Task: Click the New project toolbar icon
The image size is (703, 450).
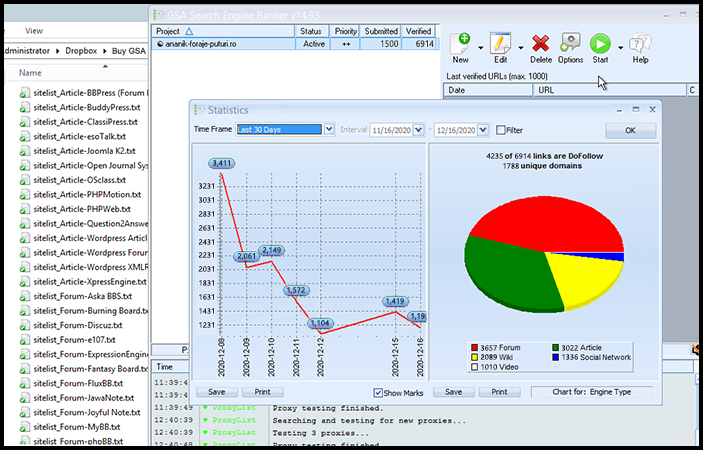Action: tap(460, 43)
